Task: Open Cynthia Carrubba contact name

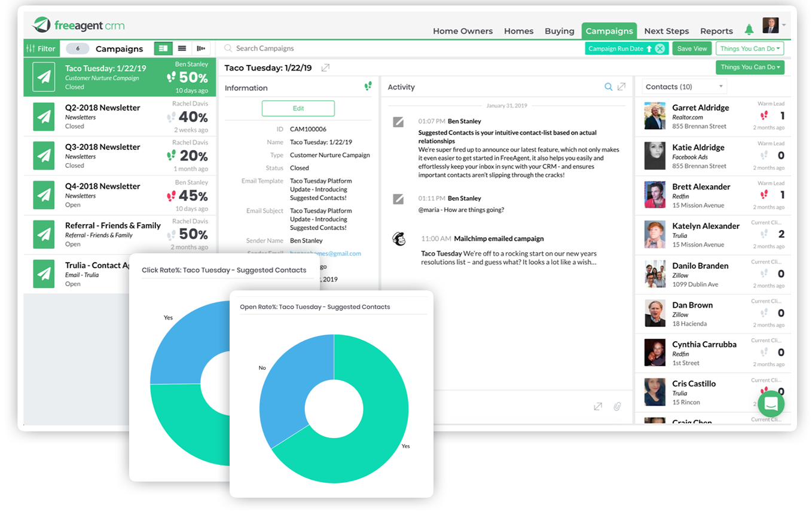Action: (x=704, y=345)
